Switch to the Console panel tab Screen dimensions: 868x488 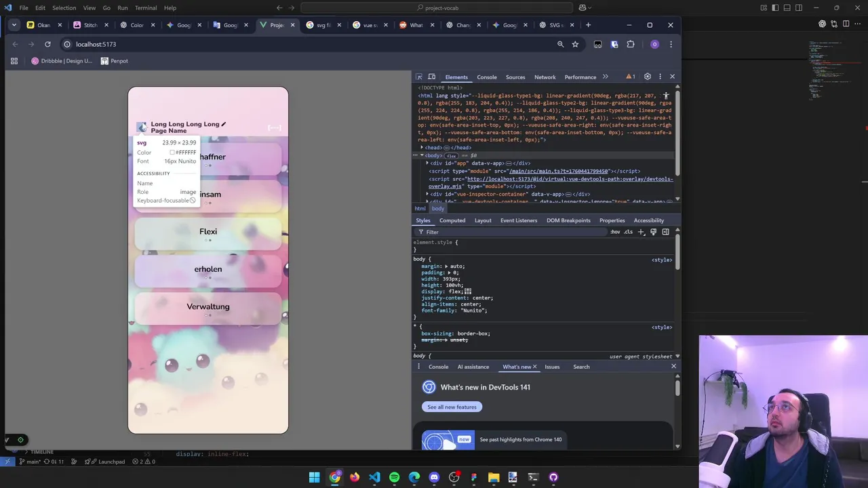click(x=487, y=77)
